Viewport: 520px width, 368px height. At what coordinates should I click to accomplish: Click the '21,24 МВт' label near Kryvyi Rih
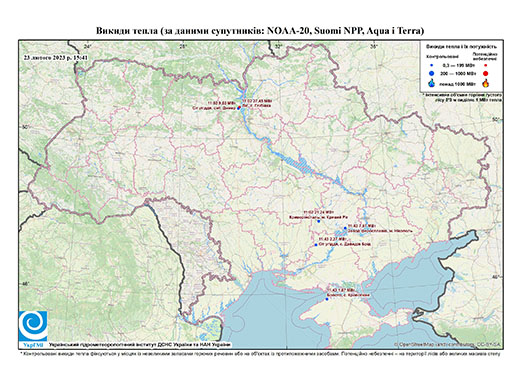pos(318,212)
